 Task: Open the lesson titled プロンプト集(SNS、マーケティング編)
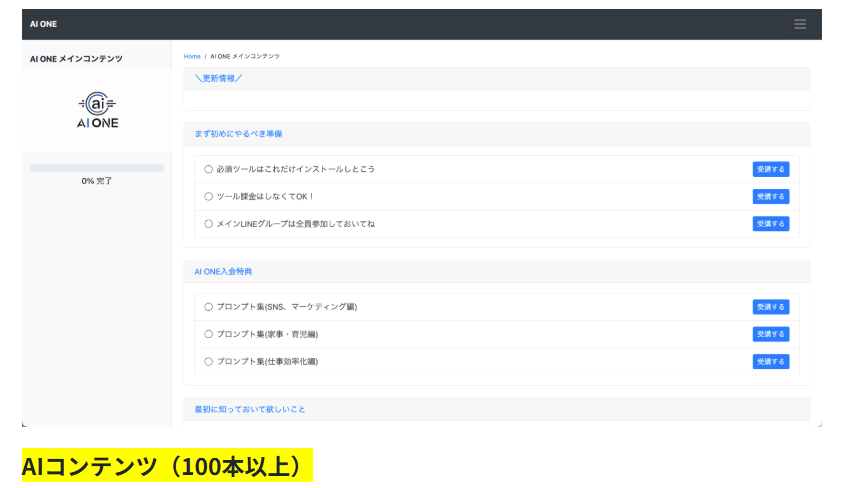click(287, 307)
